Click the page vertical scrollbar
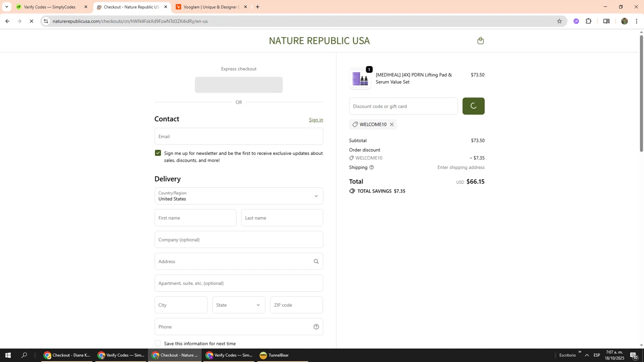 641,94
